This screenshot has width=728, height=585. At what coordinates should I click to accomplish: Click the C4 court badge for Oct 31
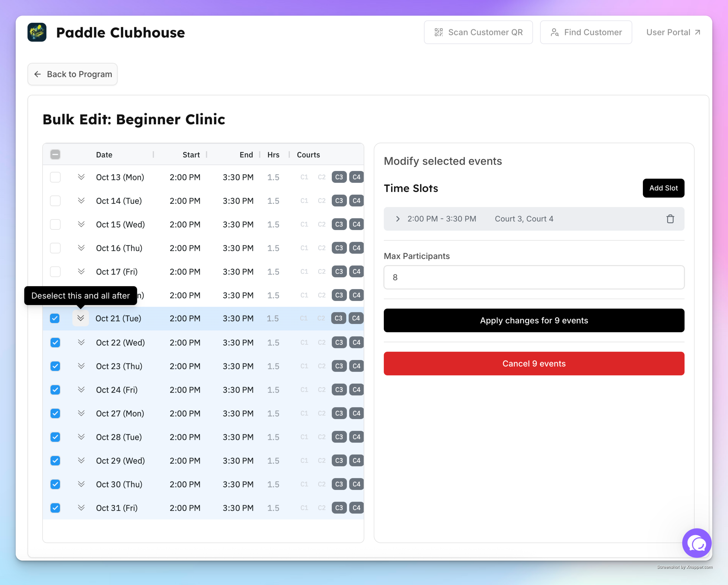356,508
